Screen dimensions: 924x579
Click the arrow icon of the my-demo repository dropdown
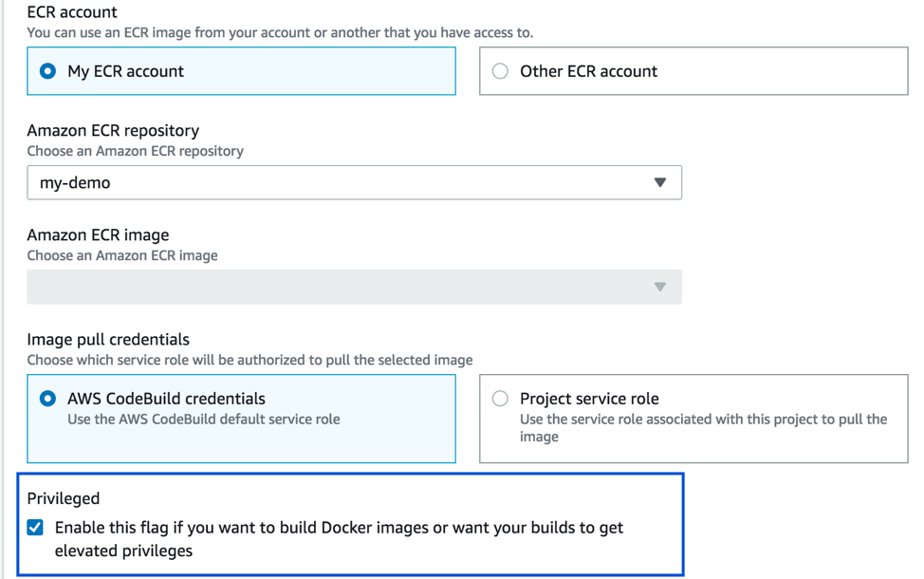click(660, 183)
